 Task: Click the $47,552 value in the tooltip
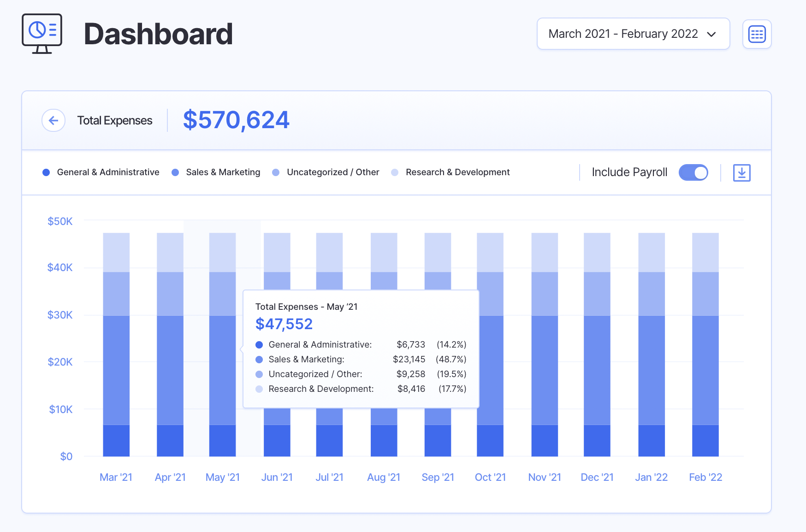284,324
